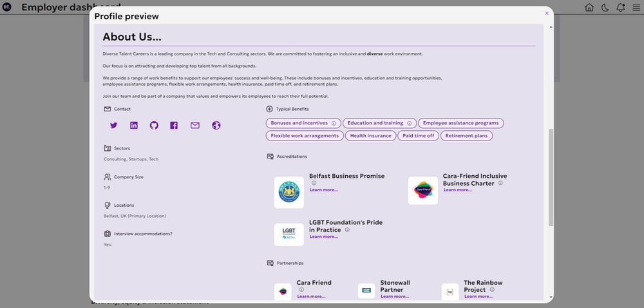Select the Flexible work arrangements tag

click(305, 136)
